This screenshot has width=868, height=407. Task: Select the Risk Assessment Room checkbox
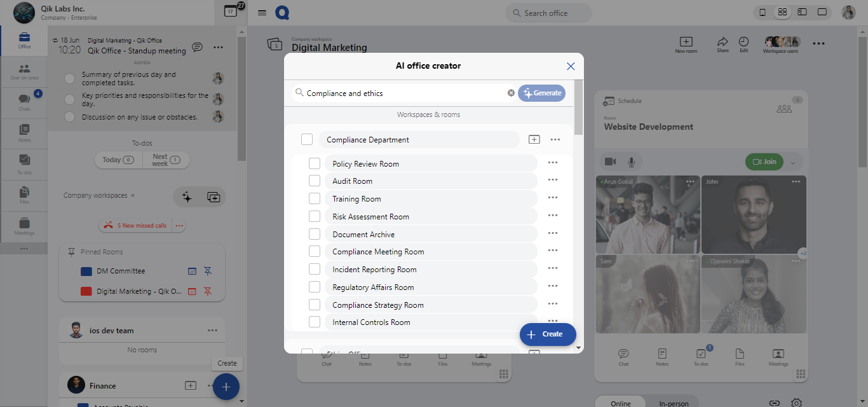click(315, 216)
